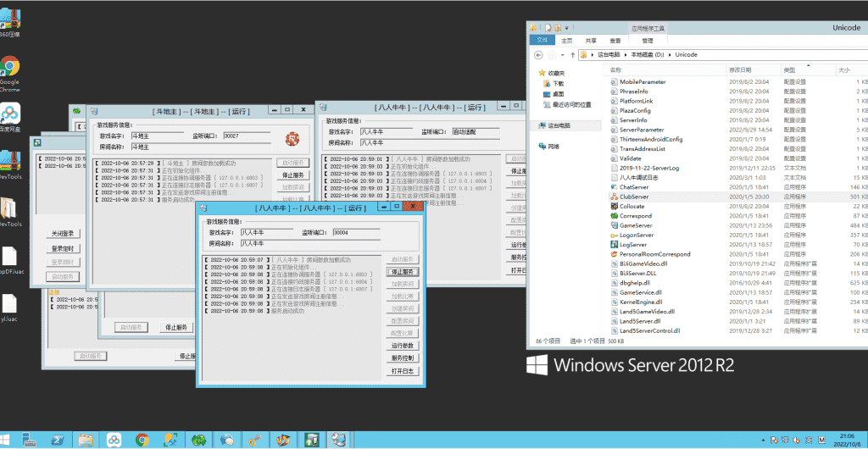Open 百度网盘 desktop shortcut
The width and height of the screenshot is (868, 449).
[x=10, y=117]
